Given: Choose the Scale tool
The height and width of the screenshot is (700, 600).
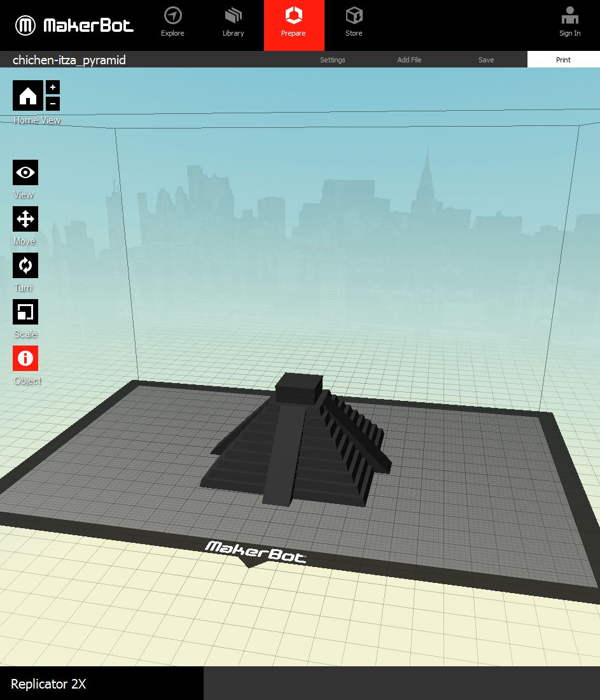Looking at the screenshot, I should (25, 312).
